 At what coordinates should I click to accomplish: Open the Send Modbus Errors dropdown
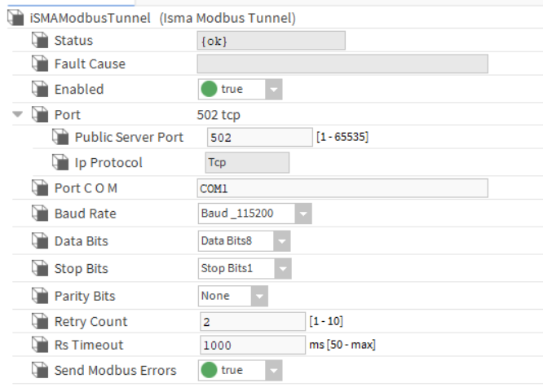tap(273, 371)
